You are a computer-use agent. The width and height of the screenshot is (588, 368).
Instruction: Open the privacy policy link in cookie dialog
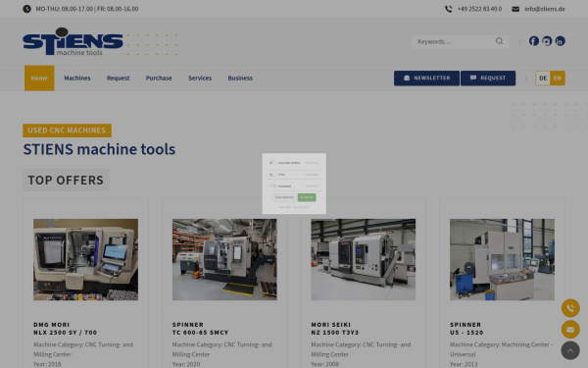click(x=302, y=207)
